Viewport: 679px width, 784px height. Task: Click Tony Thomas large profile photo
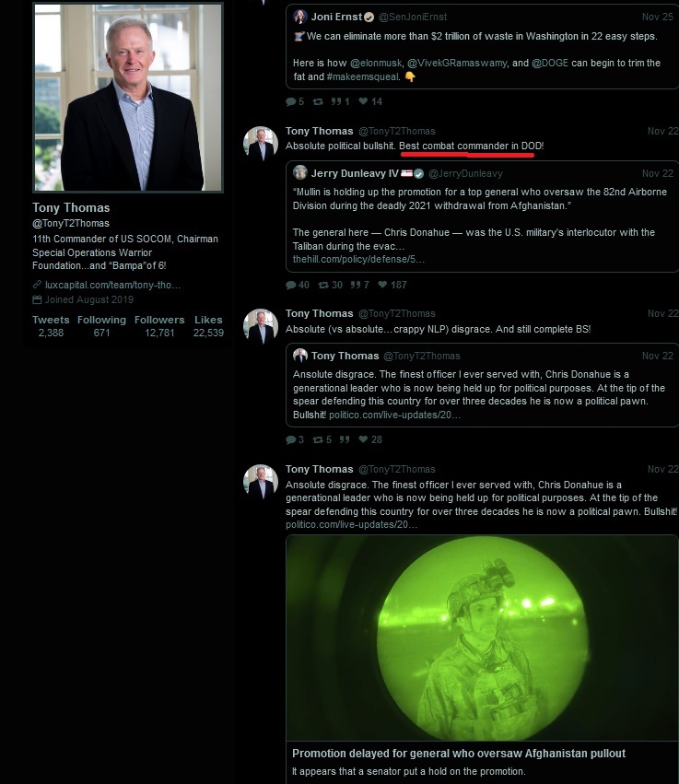pos(128,98)
